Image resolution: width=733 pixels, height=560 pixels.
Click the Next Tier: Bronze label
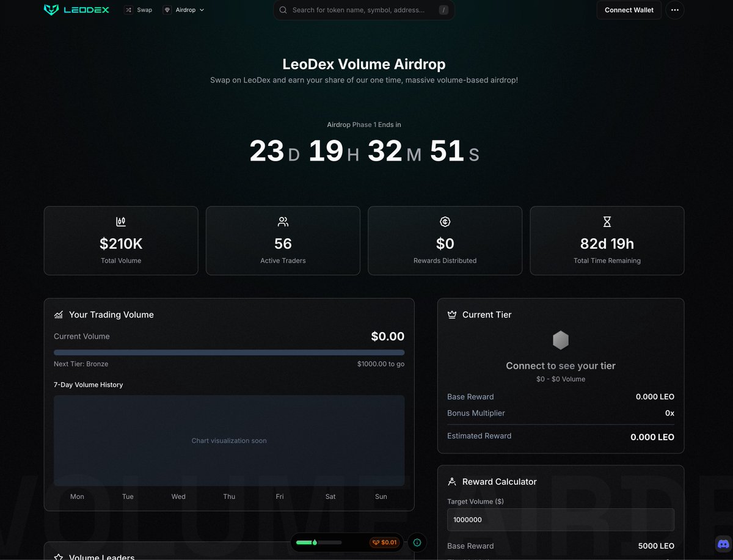click(81, 364)
